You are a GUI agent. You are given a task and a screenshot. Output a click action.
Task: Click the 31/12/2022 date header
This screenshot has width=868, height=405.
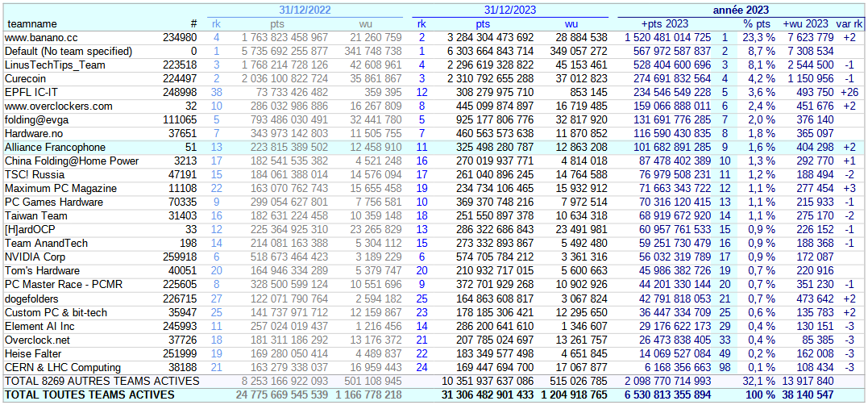[x=305, y=10]
